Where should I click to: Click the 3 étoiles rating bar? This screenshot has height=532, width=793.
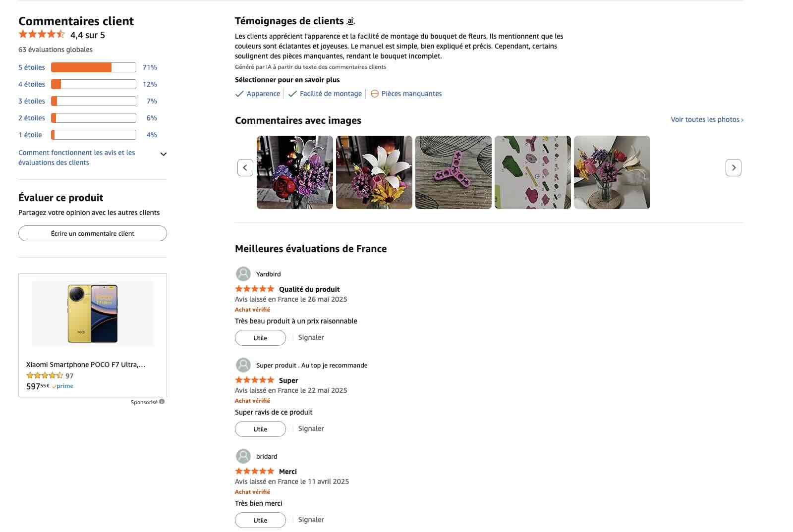click(x=94, y=101)
